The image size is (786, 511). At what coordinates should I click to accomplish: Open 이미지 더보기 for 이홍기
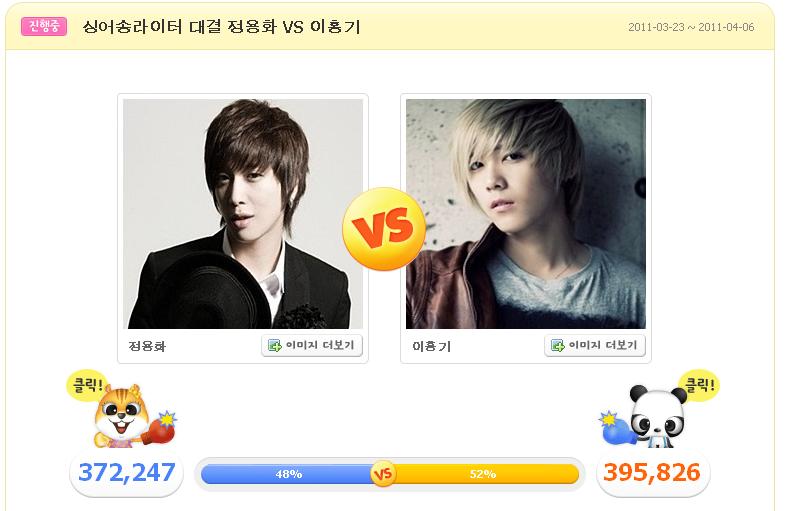click(595, 346)
